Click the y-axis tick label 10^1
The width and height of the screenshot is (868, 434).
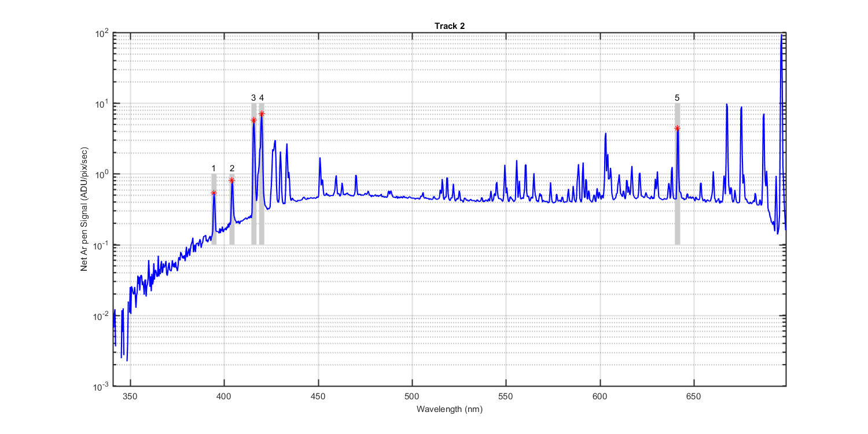(x=103, y=103)
